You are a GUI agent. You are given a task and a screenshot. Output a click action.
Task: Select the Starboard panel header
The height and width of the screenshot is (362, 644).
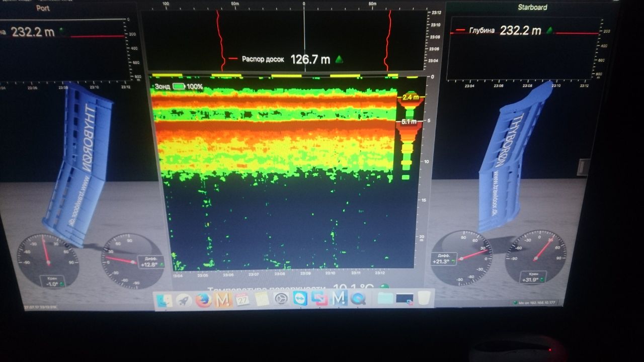point(532,7)
